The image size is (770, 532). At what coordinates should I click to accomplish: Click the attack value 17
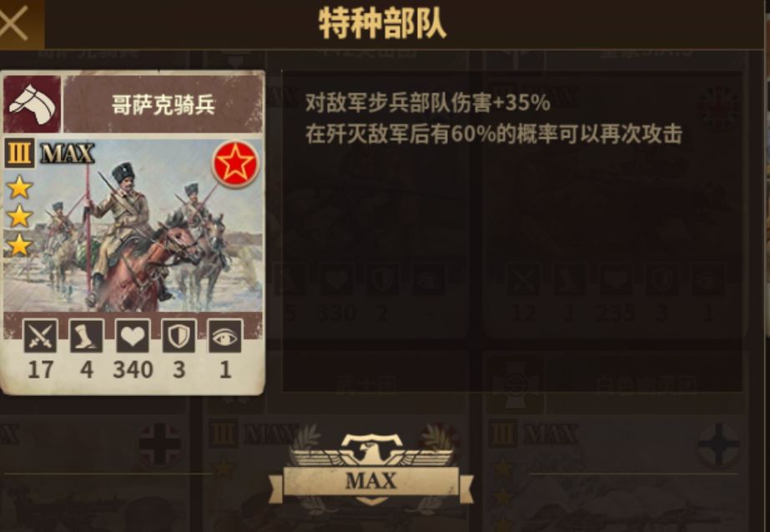tap(40, 369)
